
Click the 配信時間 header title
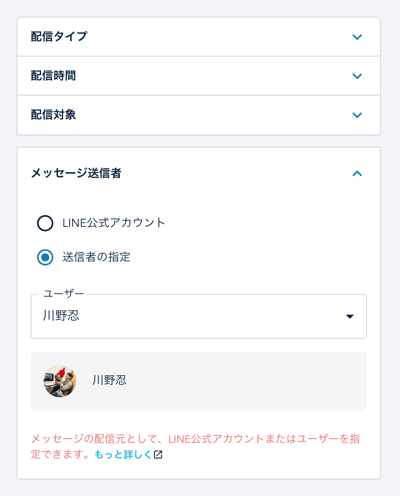tap(53, 76)
